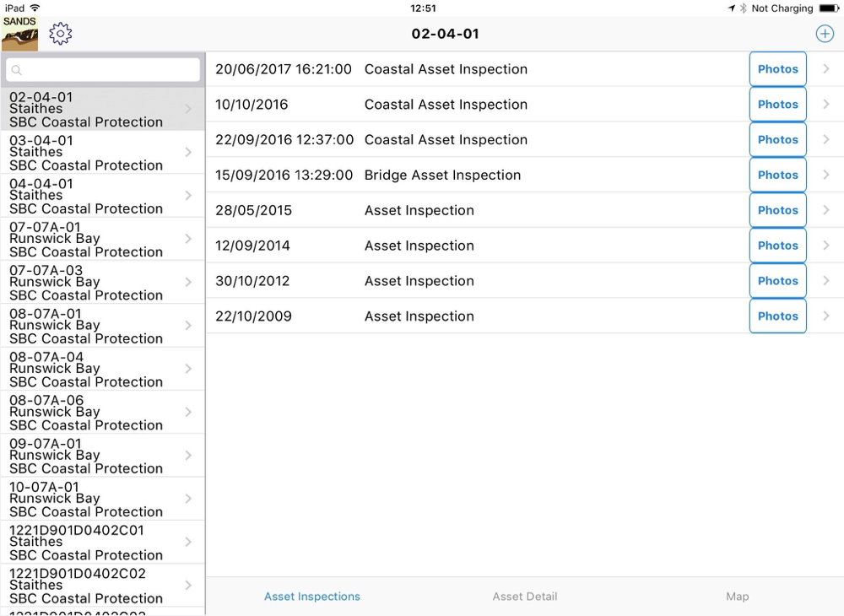Switch to Asset Inspections tab
The image size is (844, 616).
pos(312,597)
